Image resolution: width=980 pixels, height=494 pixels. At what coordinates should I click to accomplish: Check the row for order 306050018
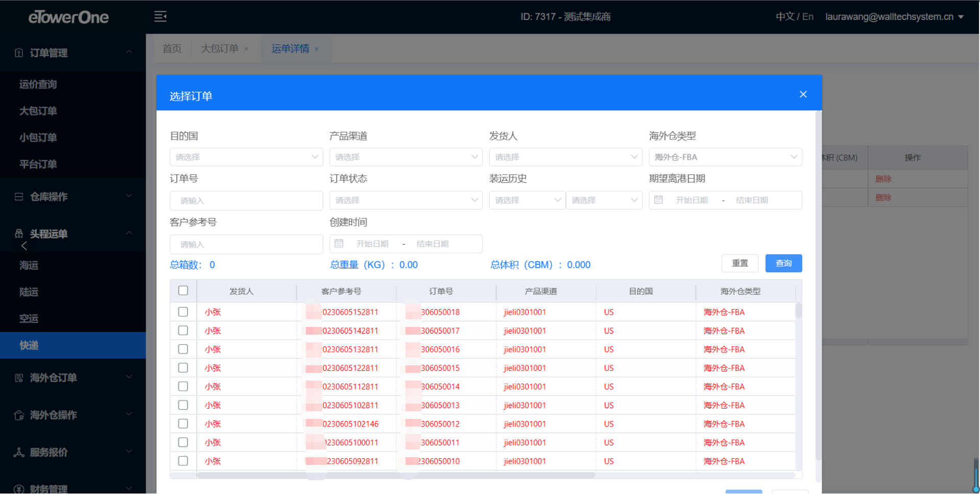pos(183,312)
